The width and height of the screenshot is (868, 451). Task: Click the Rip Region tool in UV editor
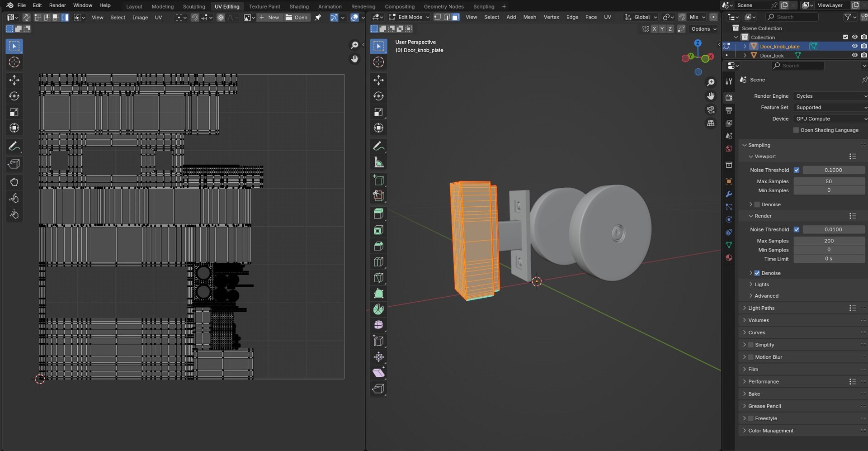pyautogui.click(x=14, y=164)
